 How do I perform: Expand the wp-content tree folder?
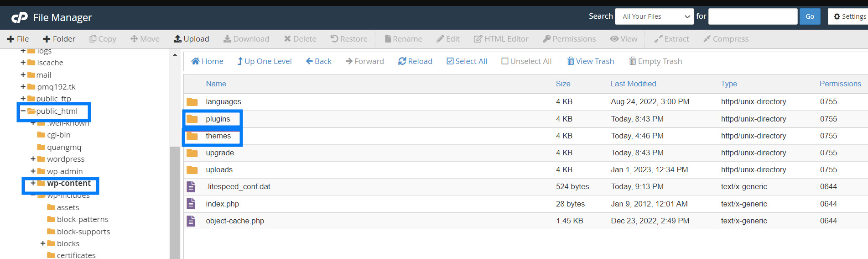tap(33, 183)
